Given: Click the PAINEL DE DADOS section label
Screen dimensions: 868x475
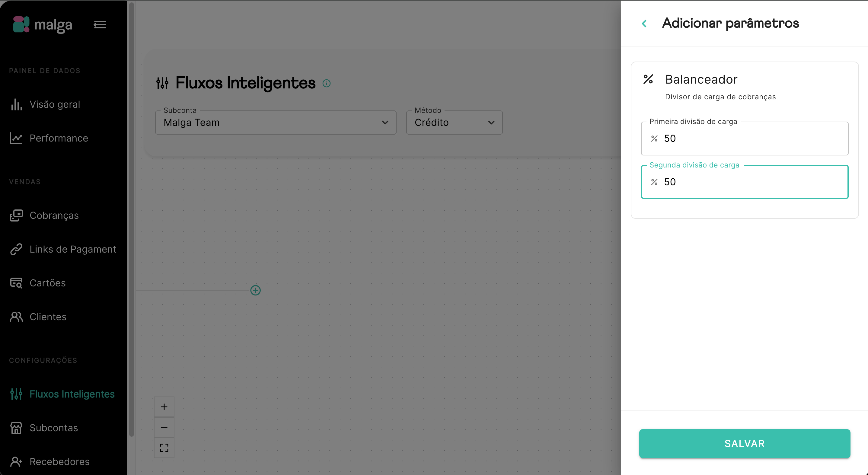Looking at the screenshot, I should 45,71.
